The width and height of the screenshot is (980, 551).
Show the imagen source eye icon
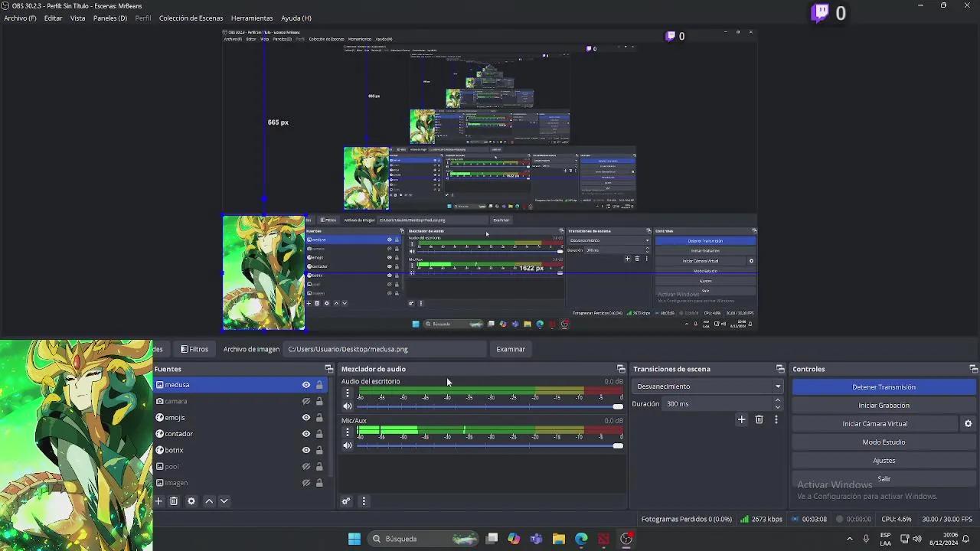[x=306, y=483]
